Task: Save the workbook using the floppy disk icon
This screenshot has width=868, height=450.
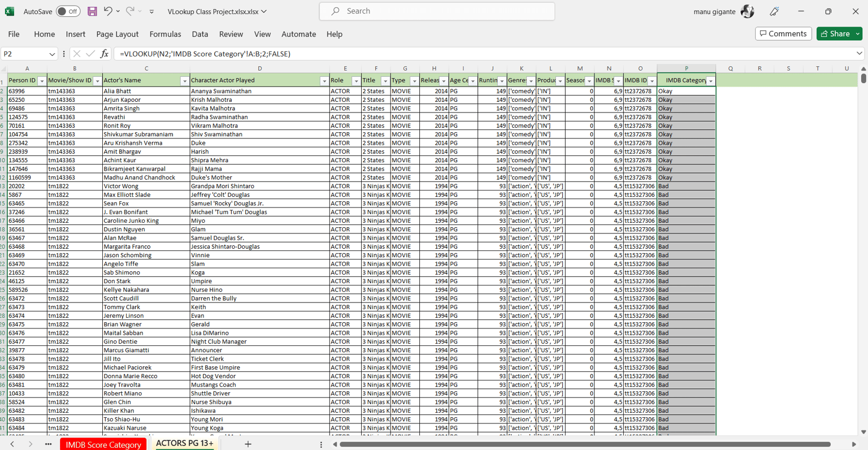Action: coord(92,11)
